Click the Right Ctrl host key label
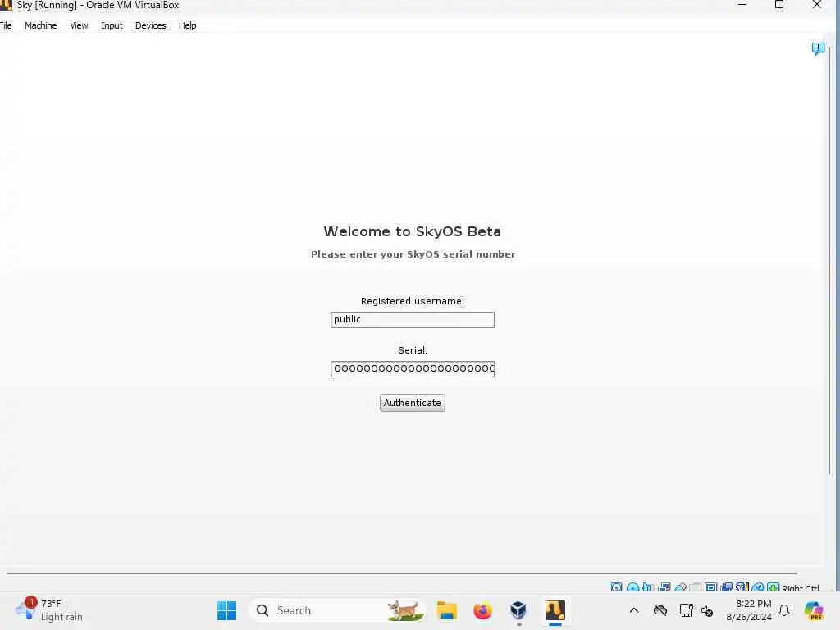Viewport: 840px width, 630px height. coord(801,587)
